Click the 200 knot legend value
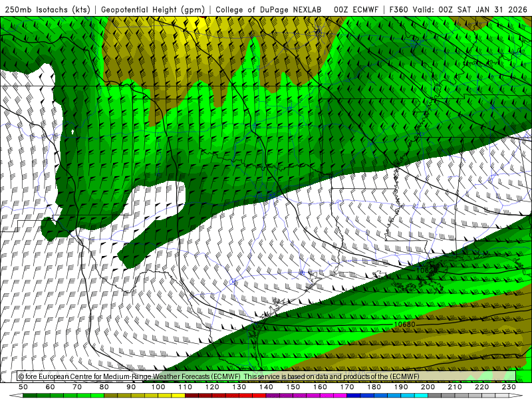The image size is (532, 399). (428, 387)
